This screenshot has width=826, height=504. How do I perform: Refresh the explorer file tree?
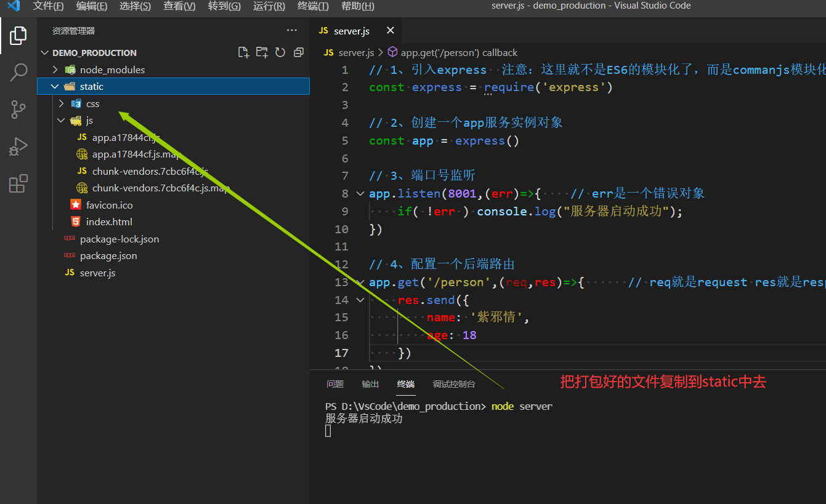point(280,52)
